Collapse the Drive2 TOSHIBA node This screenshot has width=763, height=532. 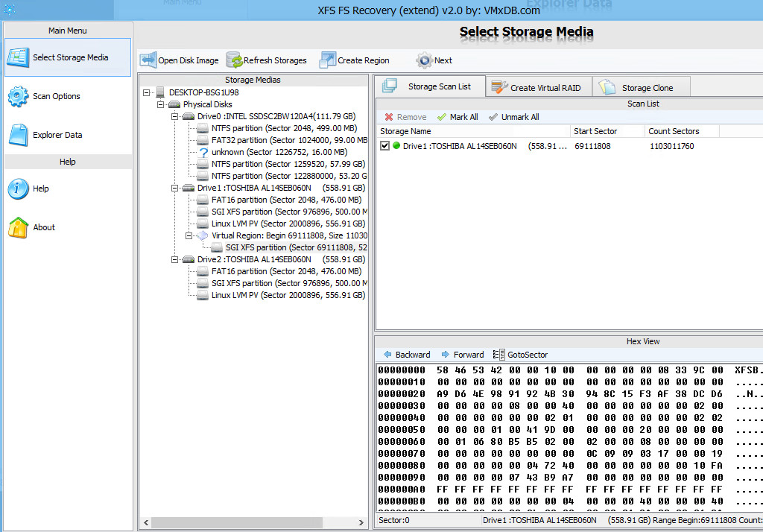174,259
